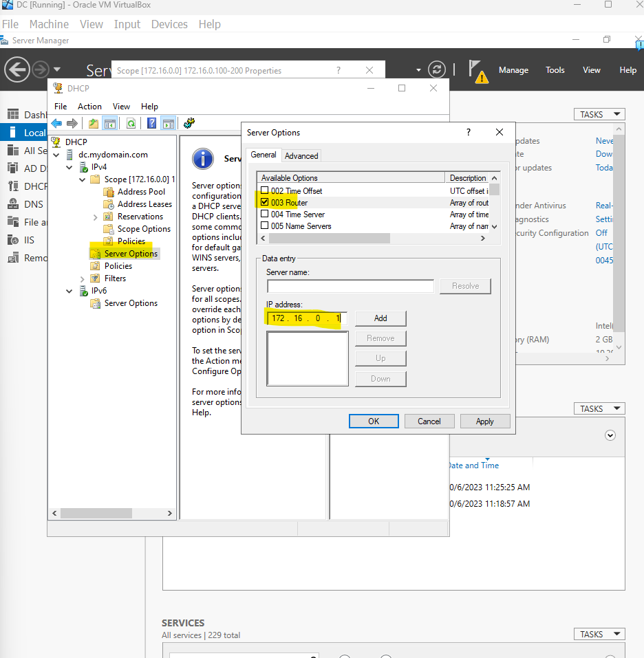The height and width of the screenshot is (658, 644).
Task: Uncheck the 003 Router option
Action: [x=266, y=202]
